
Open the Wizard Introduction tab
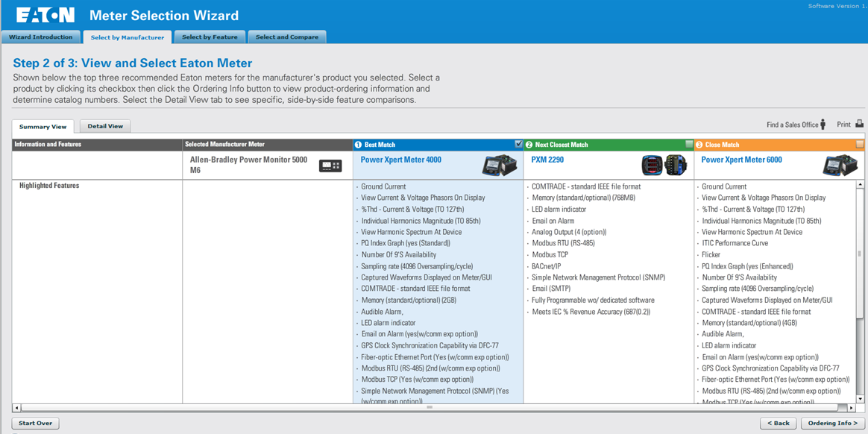point(41,37)
